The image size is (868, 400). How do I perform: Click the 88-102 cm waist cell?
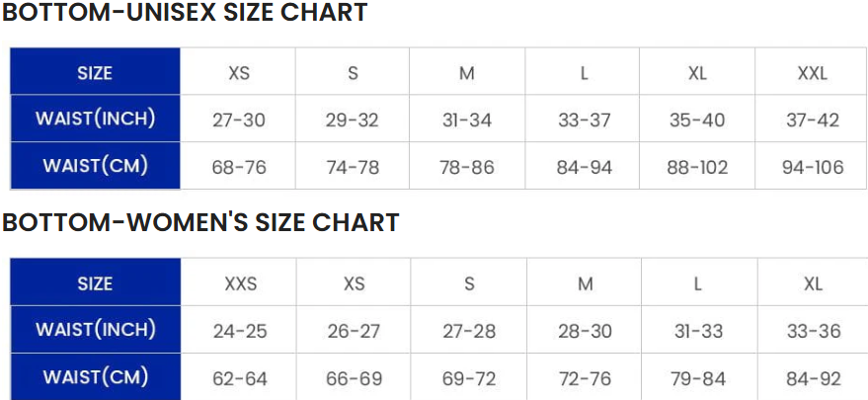click(697, 167)
